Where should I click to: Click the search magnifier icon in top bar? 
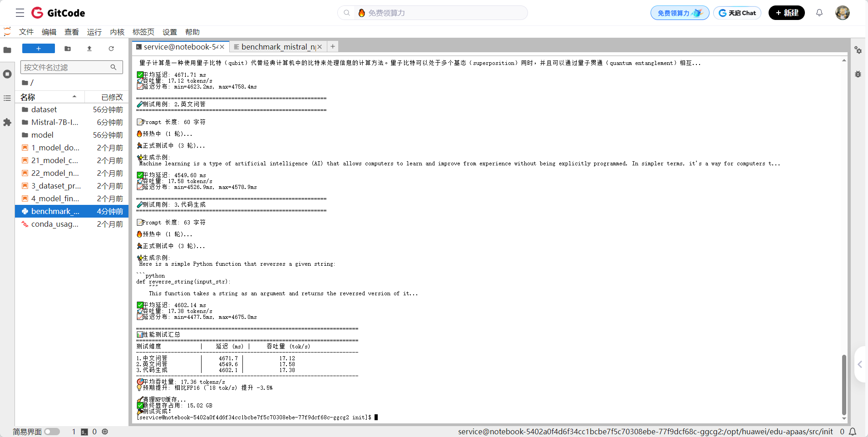347,13
